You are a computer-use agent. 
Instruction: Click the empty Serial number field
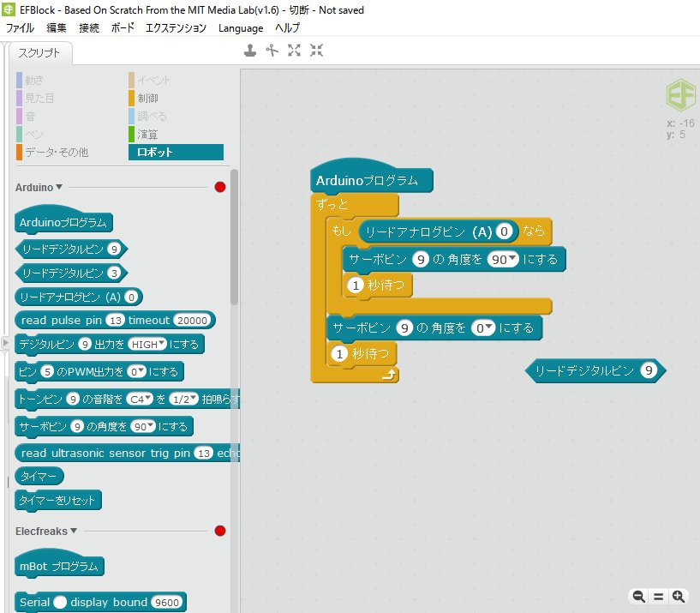pos(60,602)
